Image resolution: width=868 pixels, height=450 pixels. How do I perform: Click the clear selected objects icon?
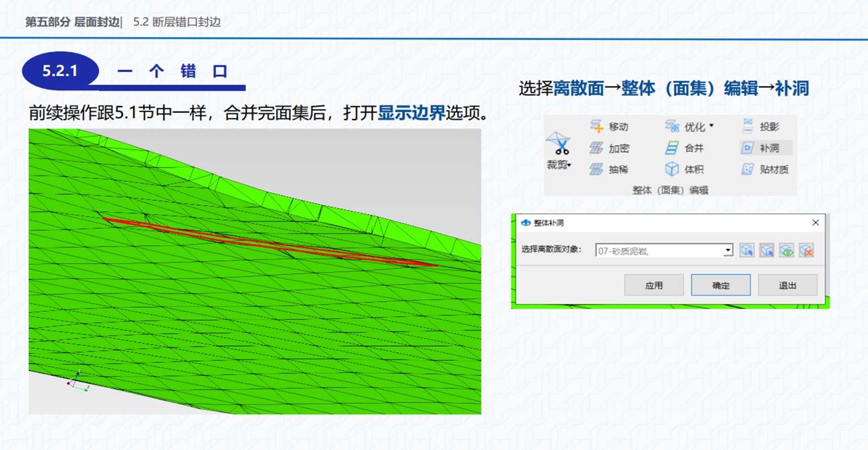click(x=806, y=250)
